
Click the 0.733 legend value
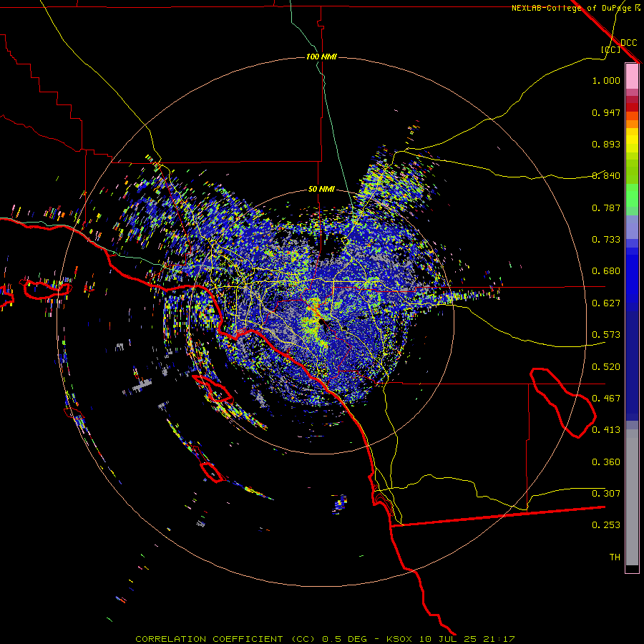click(606, 240)
